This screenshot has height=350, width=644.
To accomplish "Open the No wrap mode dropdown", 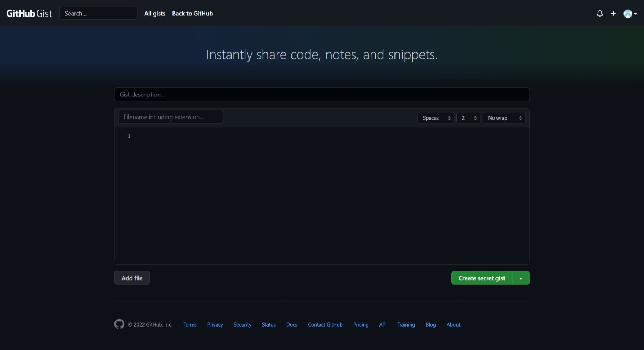I will (x=504, y=118).
